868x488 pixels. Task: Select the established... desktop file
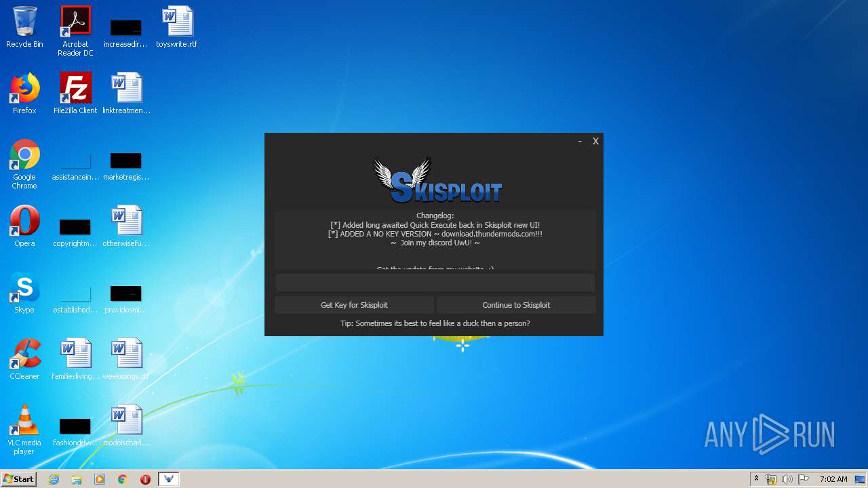tap(75, 298)
